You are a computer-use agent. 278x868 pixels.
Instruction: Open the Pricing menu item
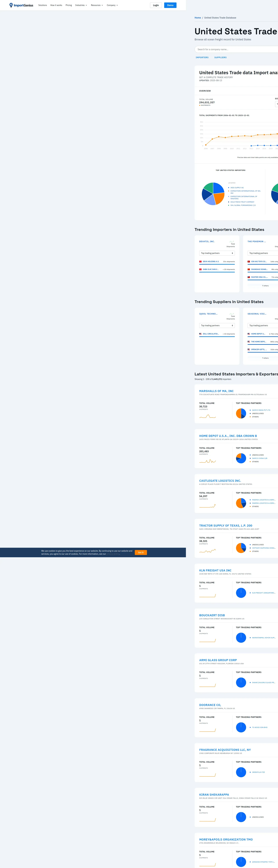pyautogui.click(x=68, y=5)
